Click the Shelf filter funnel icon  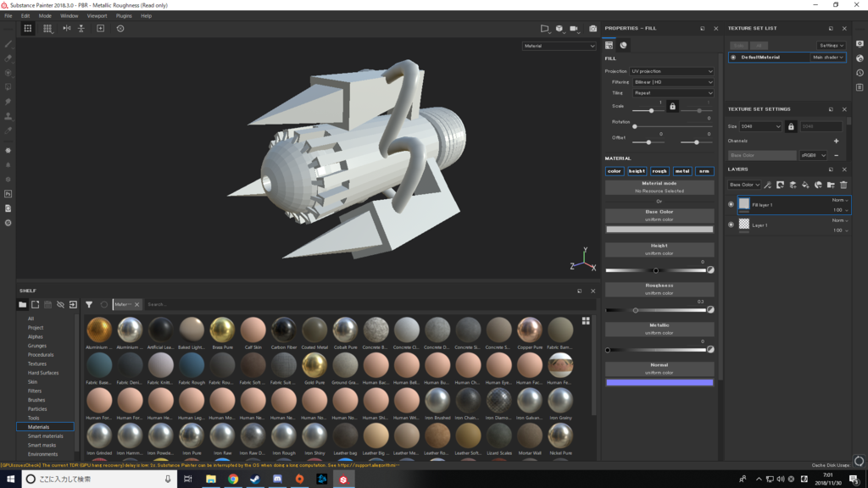89,304
